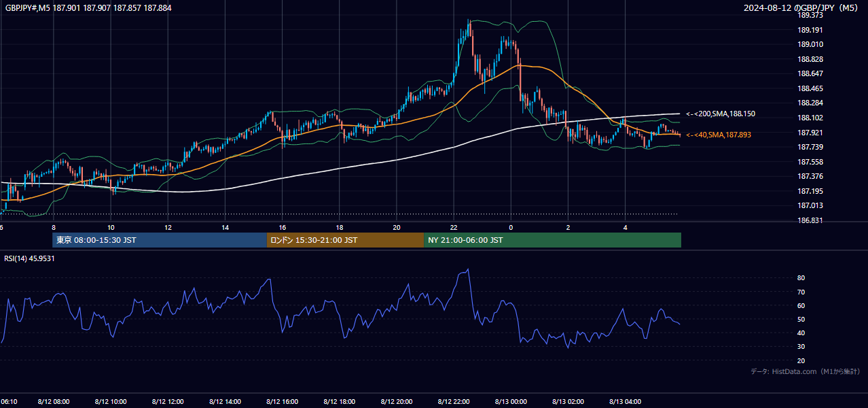Click the 8/12 14:00 time axis label
Viewport: 868px width, 408px height.
[x=225, y=402]
